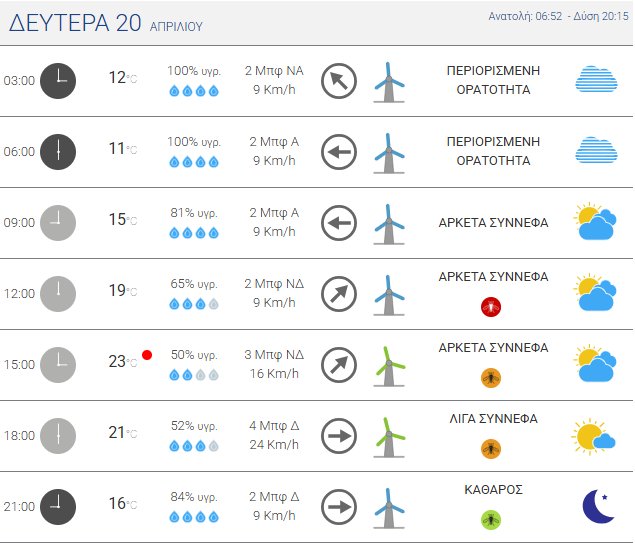Click the moon and star icon at 21:00
Image resolution: width=635 pixels, height=543 pixels.
coord(598,506)
